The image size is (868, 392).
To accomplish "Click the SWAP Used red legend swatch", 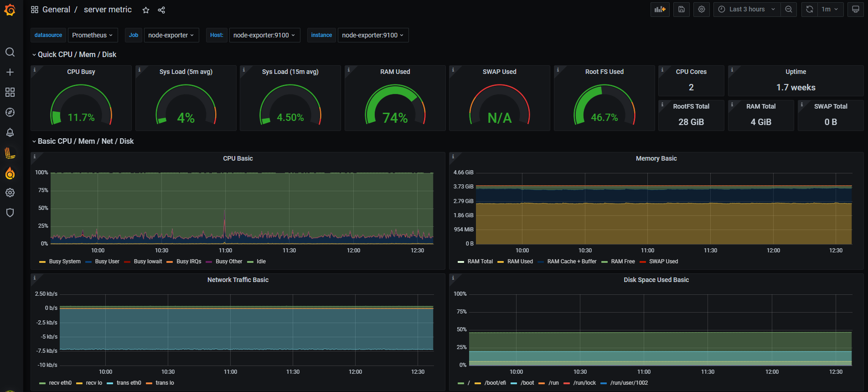I will [x=643, y=262].
